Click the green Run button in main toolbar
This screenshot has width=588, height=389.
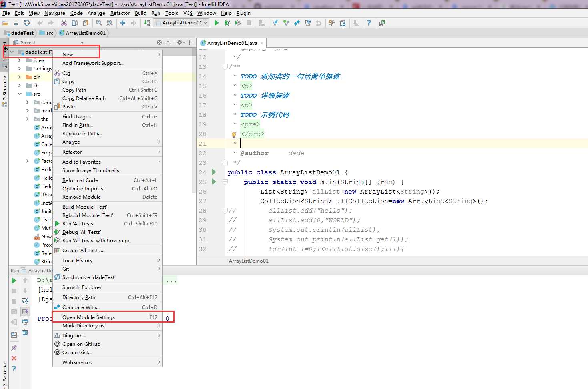(x=217, y=23)
